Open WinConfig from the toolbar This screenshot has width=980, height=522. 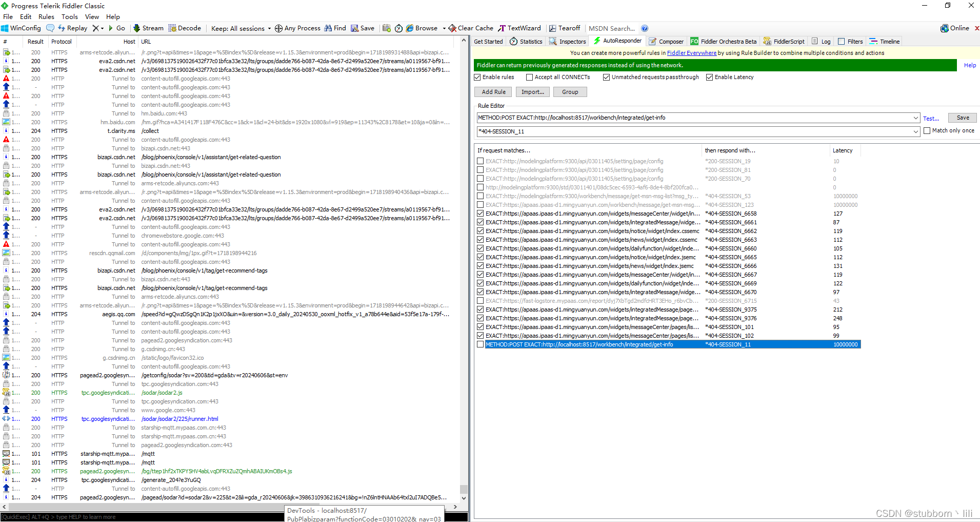[x=21, y=28]
